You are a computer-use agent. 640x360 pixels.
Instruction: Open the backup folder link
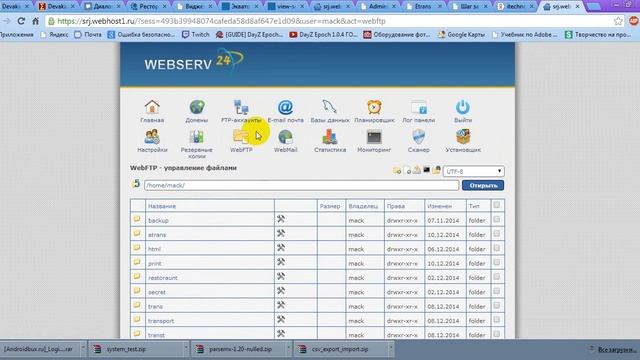click(158, 220)
